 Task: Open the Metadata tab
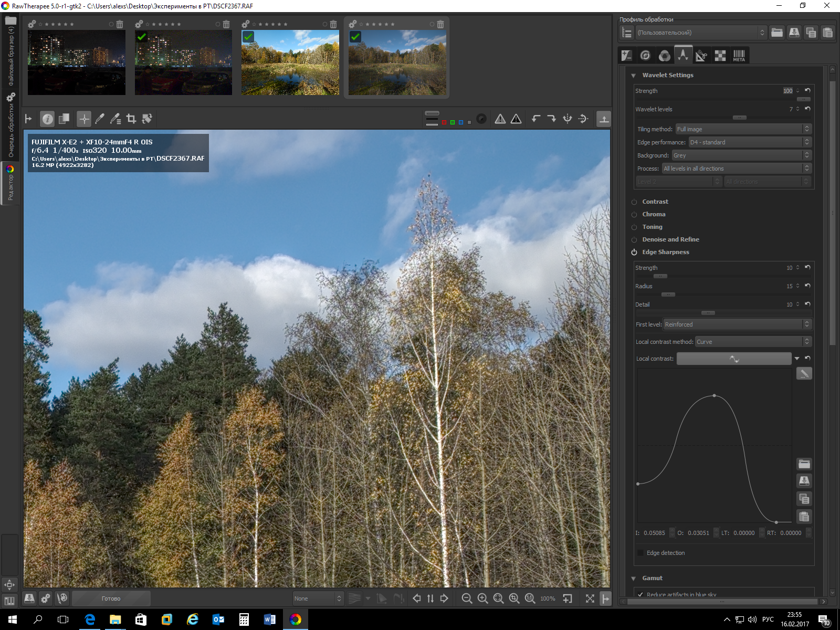[739, 55]
